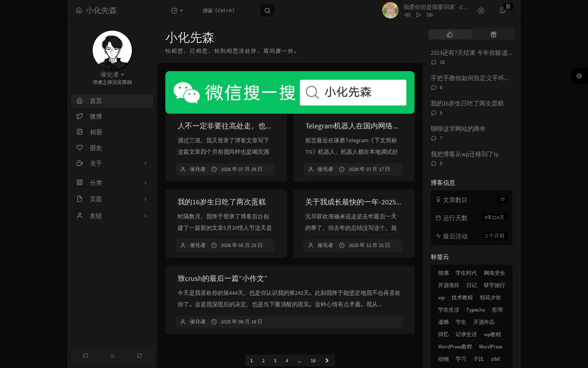Open 相册 in sidebar menu
The height and width of the screenshot is (368, 588).
(112, 132)
